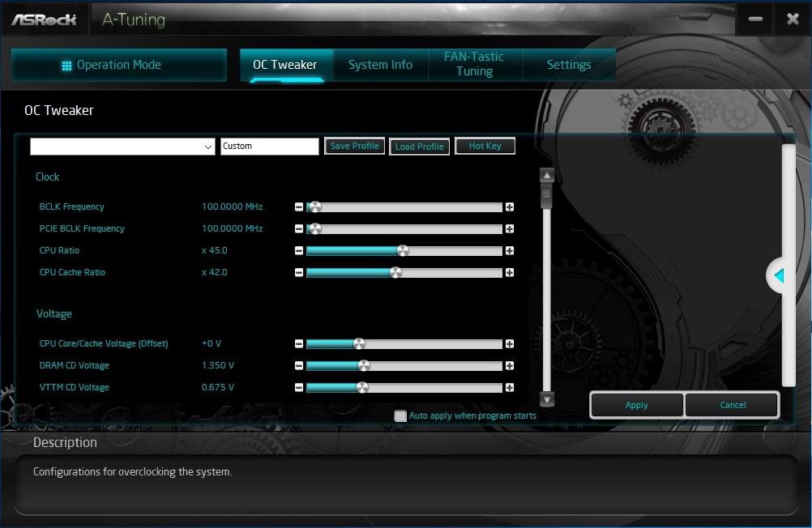The width and height of the screenshot is (812, 528).
Task: Click plus icon for VTTM CD Voltage
Action: 510,387
